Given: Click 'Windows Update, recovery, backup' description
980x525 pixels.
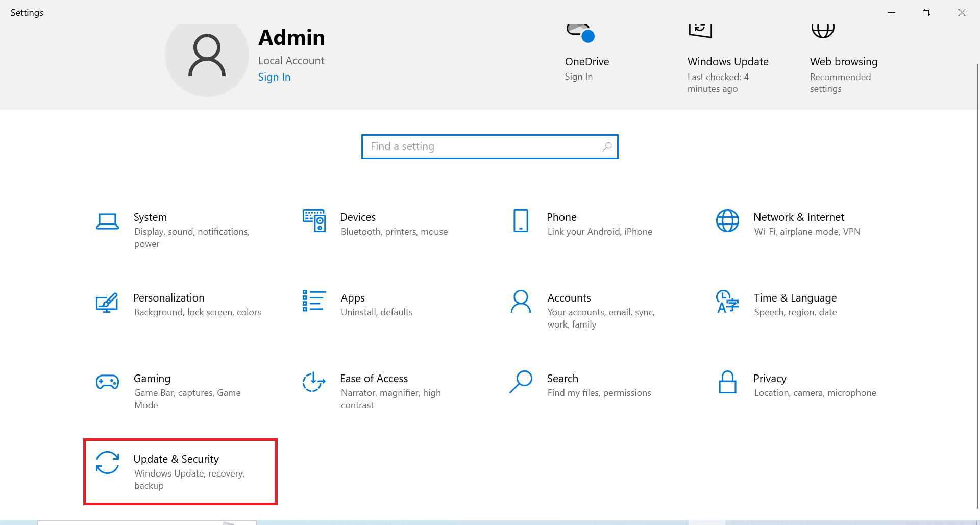Looking at the screenshot, I should (189, 480).
